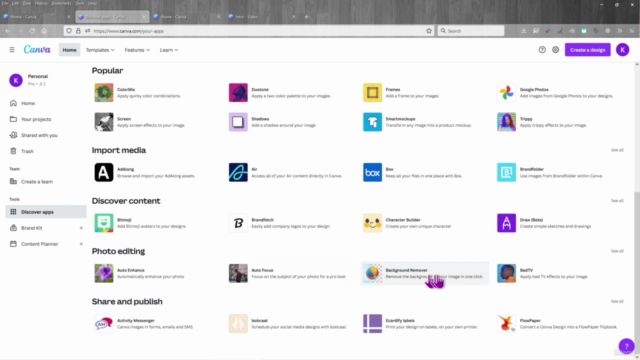Open the Auto Enhance app icon
The width and height of the screenshot is (640, 360).
point(104,273)
